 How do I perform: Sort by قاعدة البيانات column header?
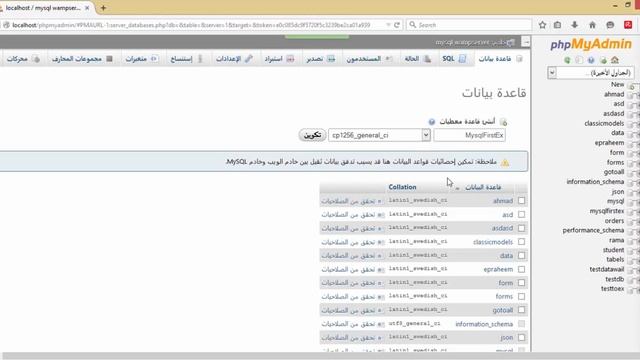tap(483, 187)
